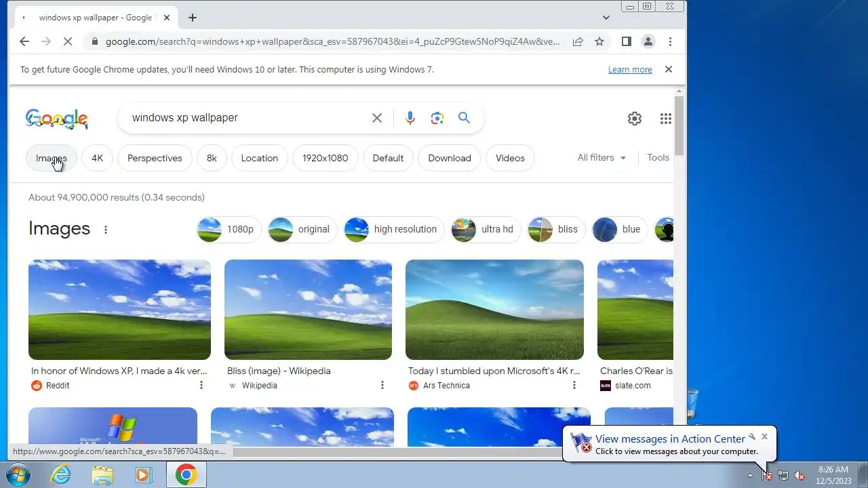
Task: Select the 8k filter chip
Action: [212, 158]
